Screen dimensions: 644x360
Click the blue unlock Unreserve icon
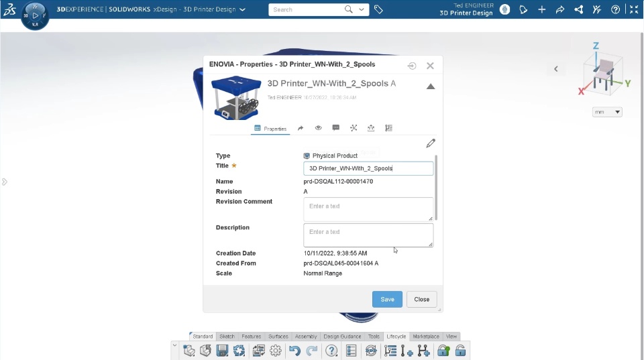[460, 351]
